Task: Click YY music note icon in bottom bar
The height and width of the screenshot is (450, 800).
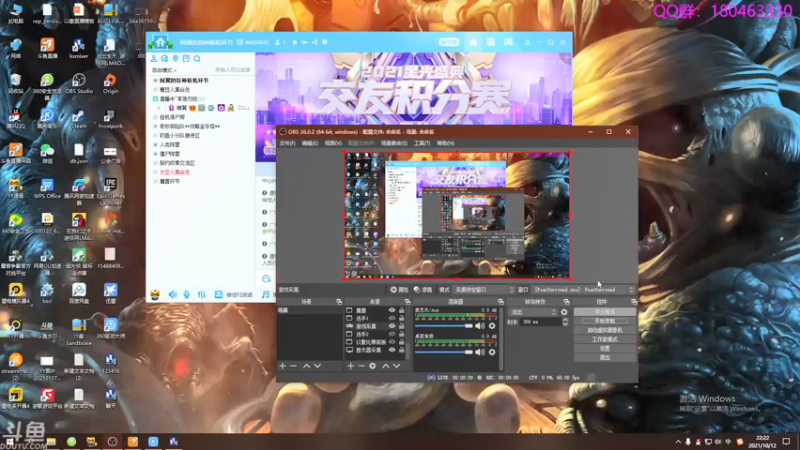Action: click(265, 294)
